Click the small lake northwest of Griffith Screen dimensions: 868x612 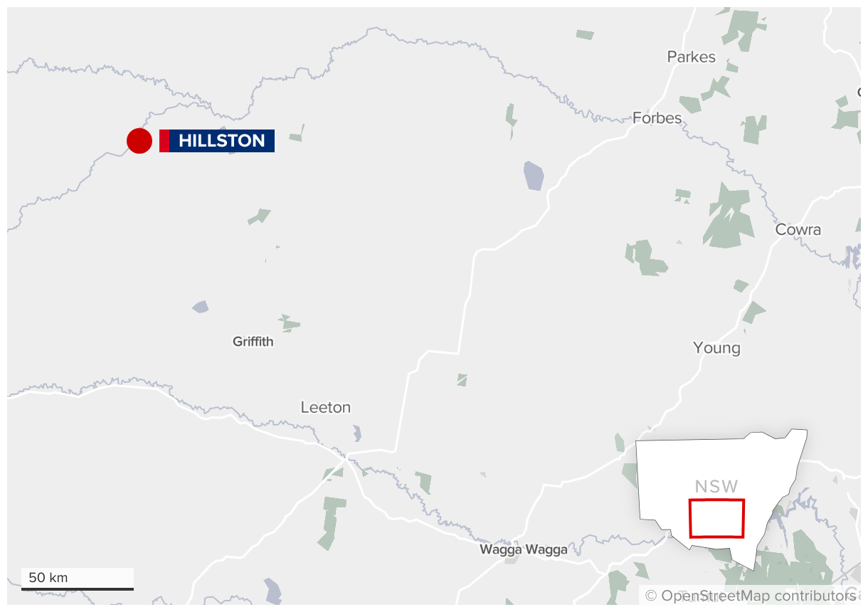(201, 307)
